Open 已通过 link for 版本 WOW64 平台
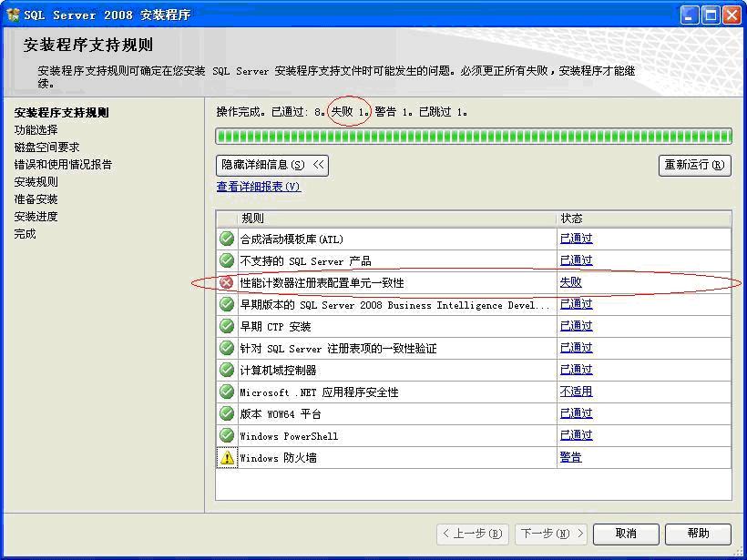This screenshot has width=747, height=560. pos(577,413)
